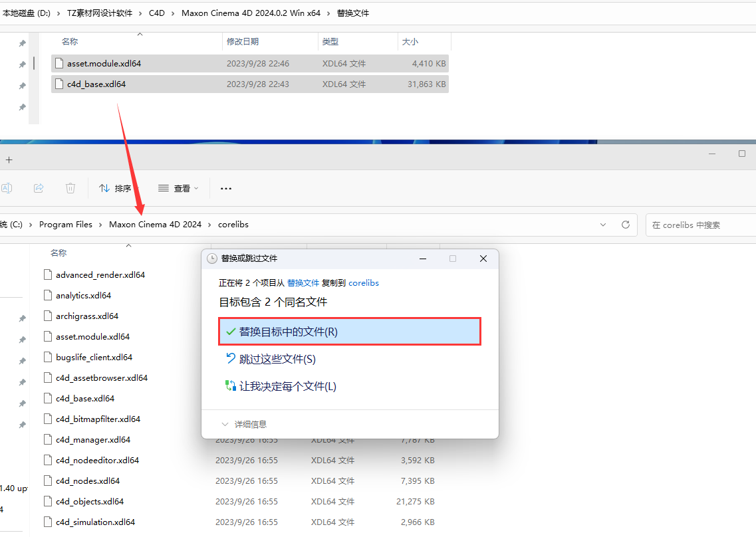Select c4d_nodeeditor.xdl64 file
The image size is (756, 537).
pos(97,461)
